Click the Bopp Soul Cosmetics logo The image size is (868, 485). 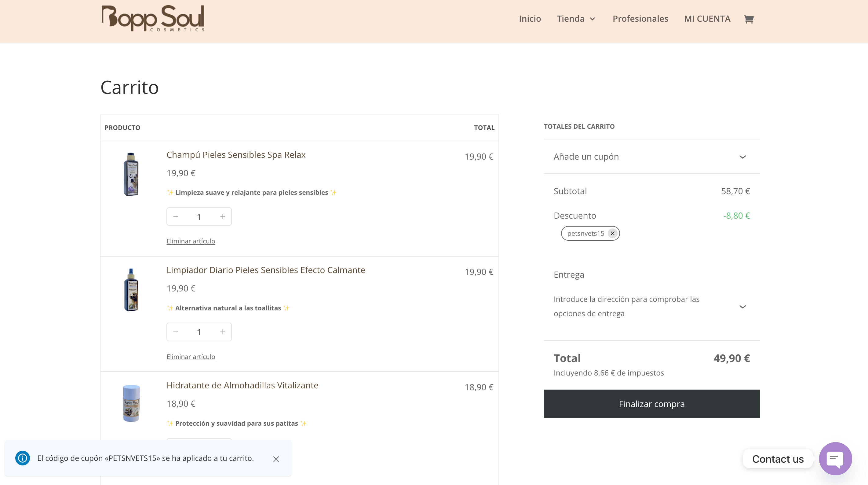point(153,19)
